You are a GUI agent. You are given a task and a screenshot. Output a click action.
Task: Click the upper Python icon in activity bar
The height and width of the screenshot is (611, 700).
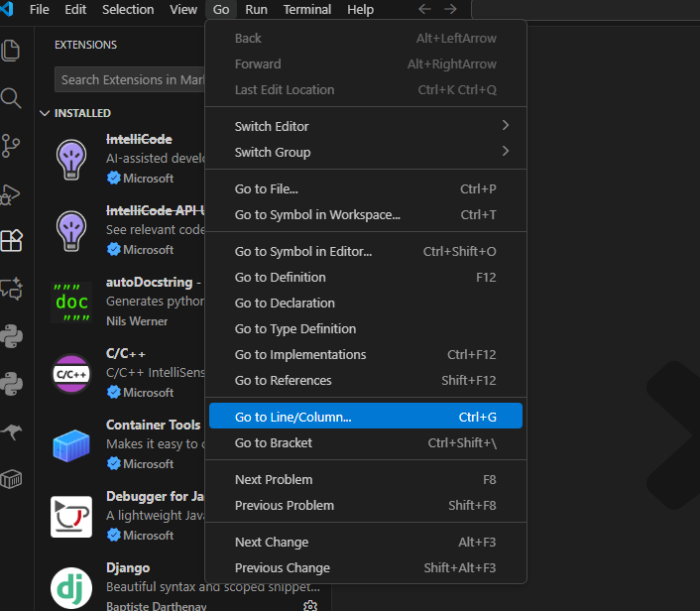[11, 336]
